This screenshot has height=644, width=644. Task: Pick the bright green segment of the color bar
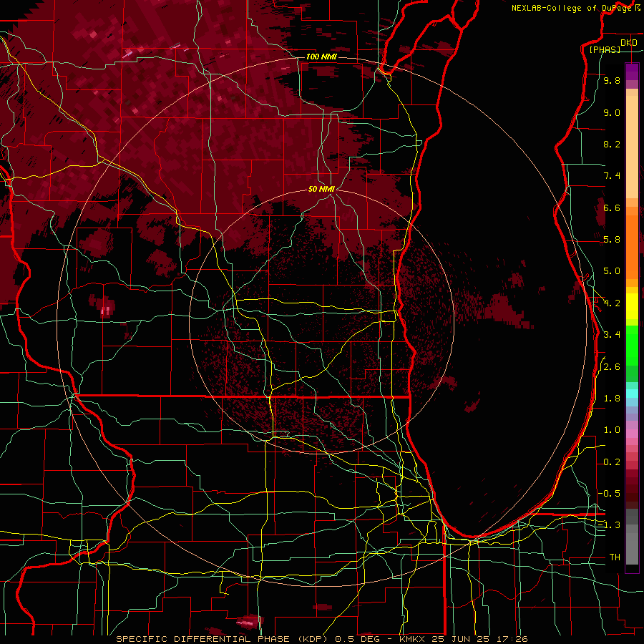click(x=632, y=347)
